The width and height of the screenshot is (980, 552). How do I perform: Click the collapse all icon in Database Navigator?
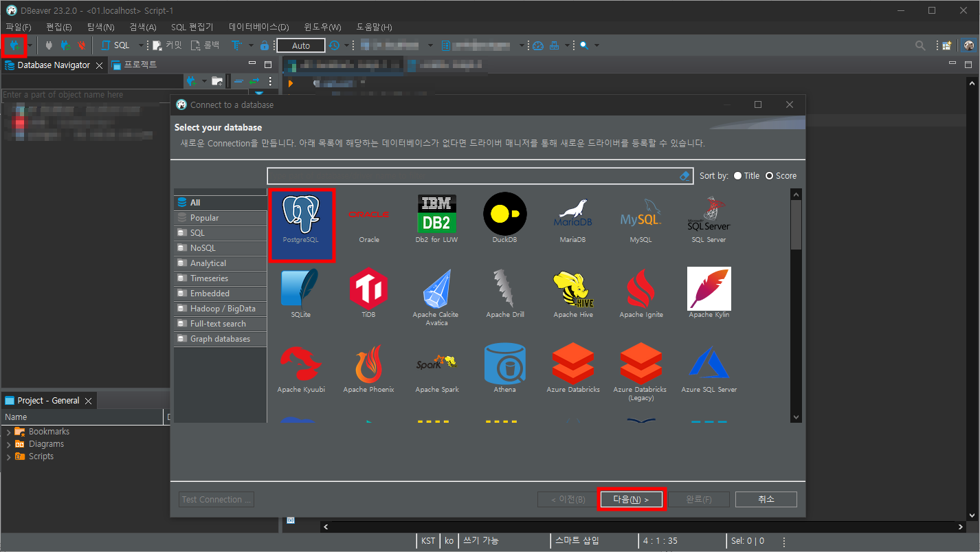tap(238, 81)
